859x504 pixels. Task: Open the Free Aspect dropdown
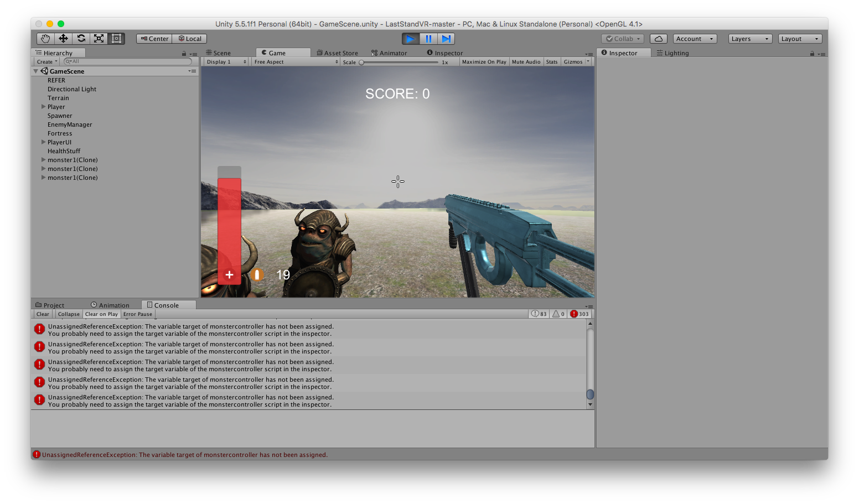(296, 62)
